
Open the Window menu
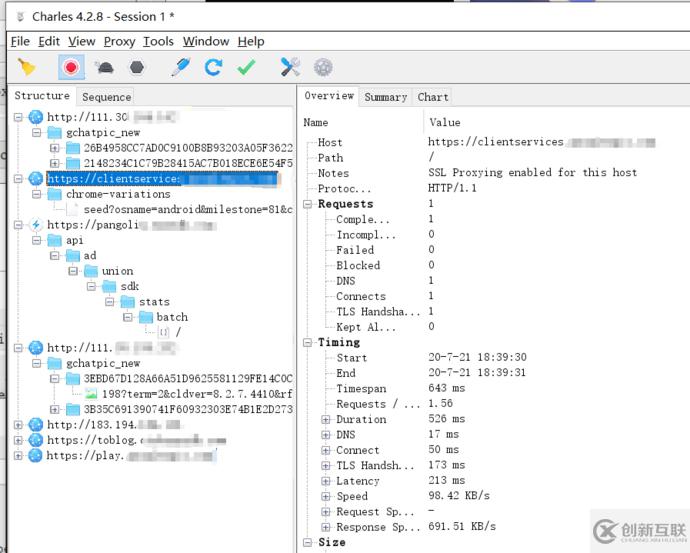[206, 41]
